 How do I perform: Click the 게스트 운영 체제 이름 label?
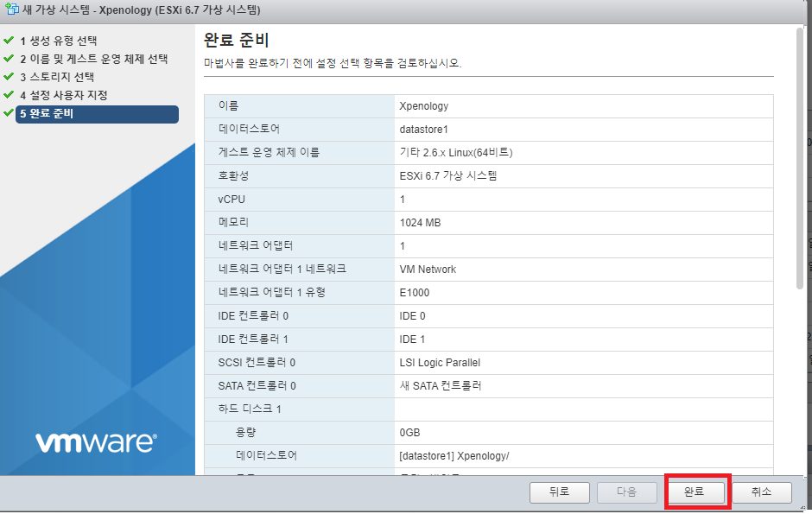click(x=269, y=153)
